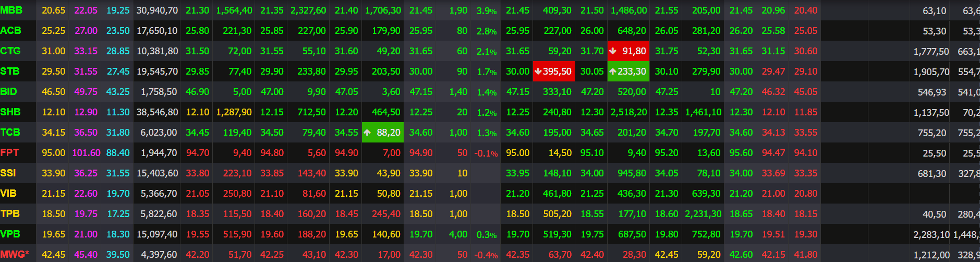Select SSI total volume 15,403,60
The image size is (980, 262).
(x=157, y=173)
